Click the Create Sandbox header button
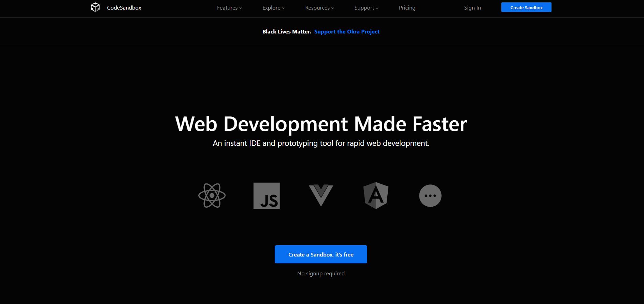 tap(526, 7)
